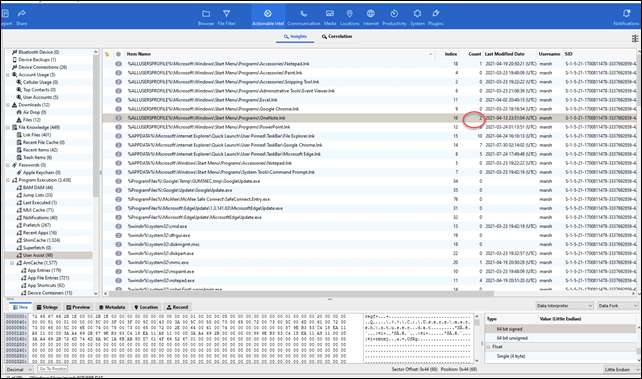Switch to the Correlation tab

pos(337,36)
